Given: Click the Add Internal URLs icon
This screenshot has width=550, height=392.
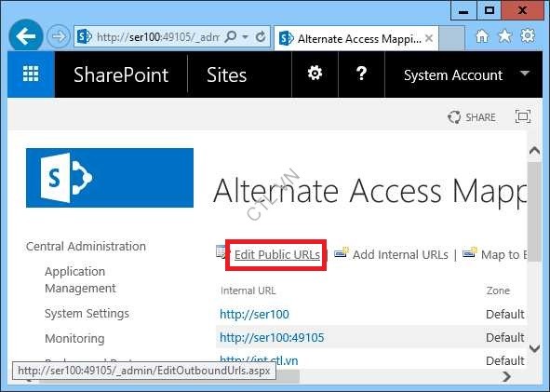Looking at the screenshot, I should pyautogui.click(x=342, y=252).
